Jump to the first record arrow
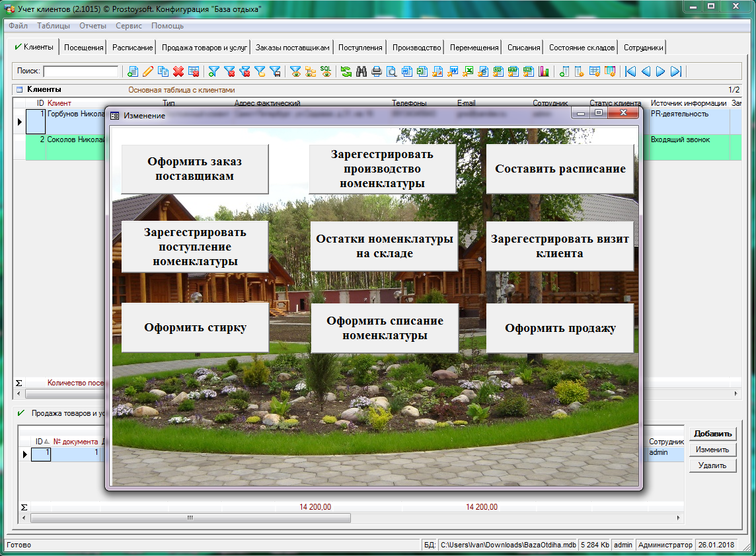Image resolution: width=756 pixels, height=556 pixels. (630, 71)
